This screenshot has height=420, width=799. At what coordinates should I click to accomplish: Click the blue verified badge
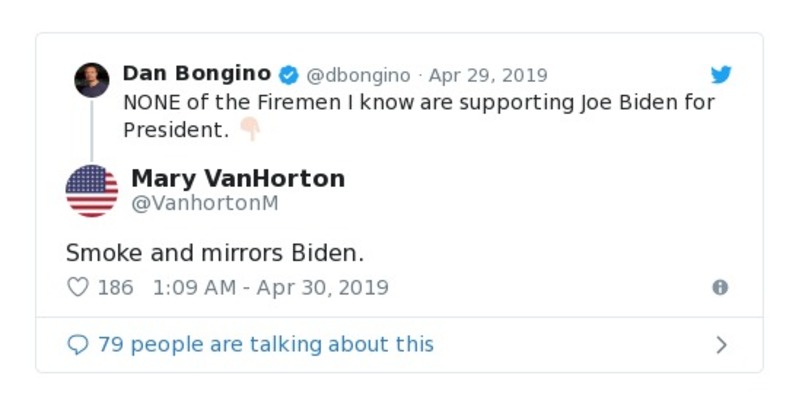click(288, 75)
